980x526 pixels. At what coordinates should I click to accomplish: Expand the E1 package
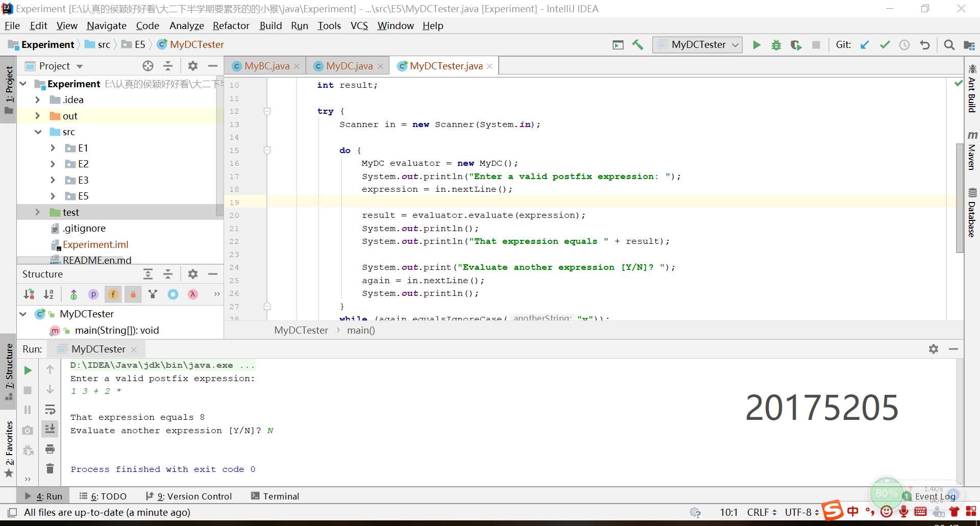[53, 148]
